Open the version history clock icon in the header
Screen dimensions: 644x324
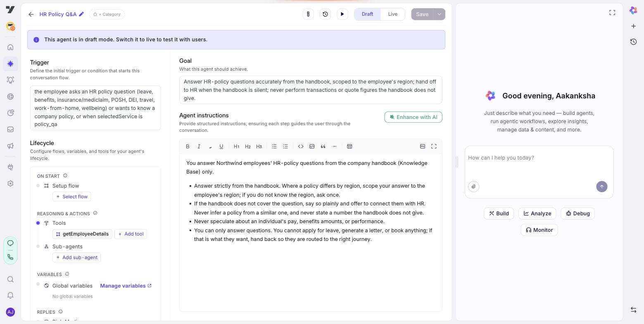click(325, 14)
